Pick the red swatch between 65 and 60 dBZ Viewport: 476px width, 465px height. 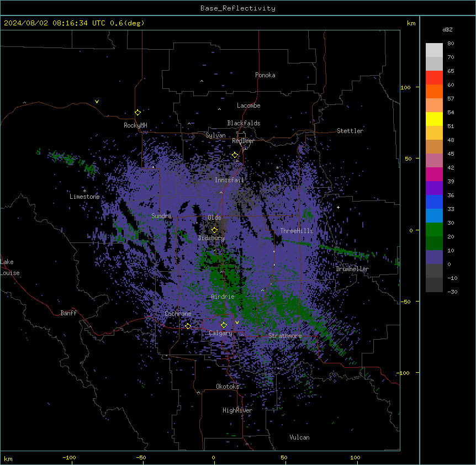[434, 77]
